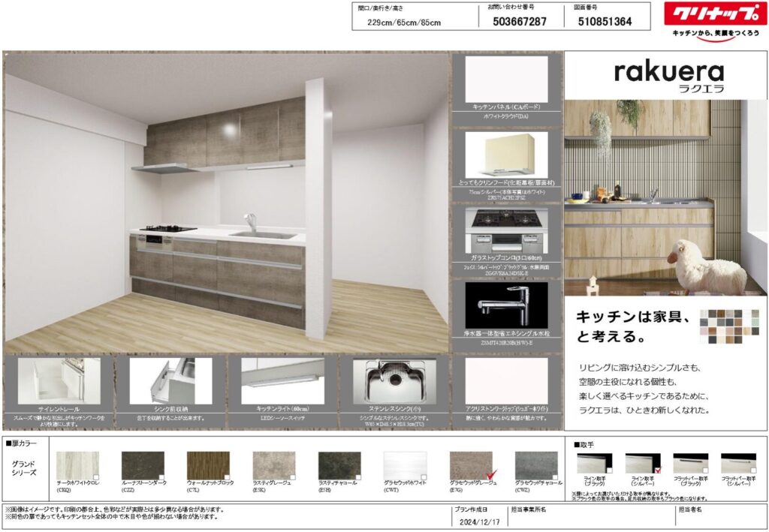Click inquiry number 503667287
Viewport: 769px width, 532px height.
click(520, 22)
